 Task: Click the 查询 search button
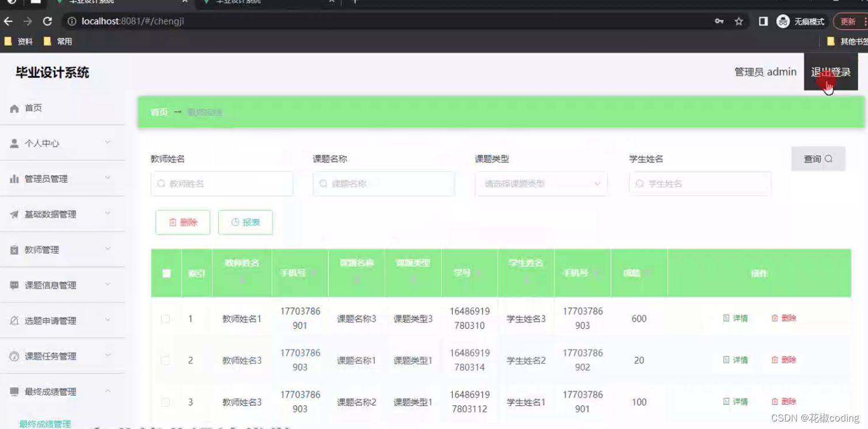[818, 158]
